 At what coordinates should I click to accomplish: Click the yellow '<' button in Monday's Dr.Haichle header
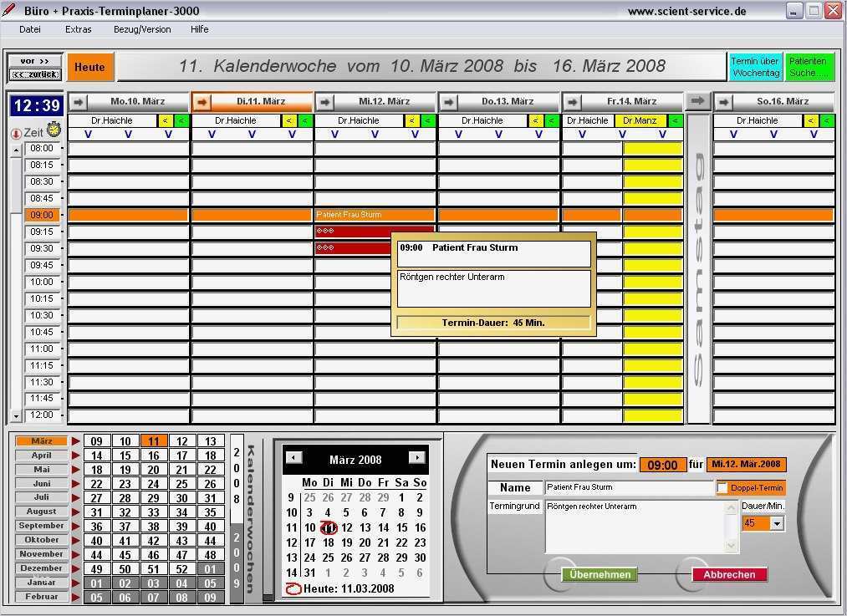[166, 121]
